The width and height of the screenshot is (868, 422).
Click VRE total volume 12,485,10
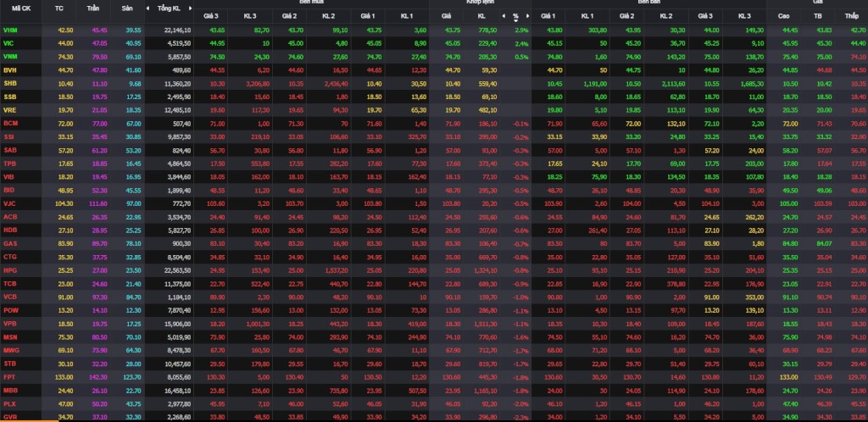tap(178, 110)
